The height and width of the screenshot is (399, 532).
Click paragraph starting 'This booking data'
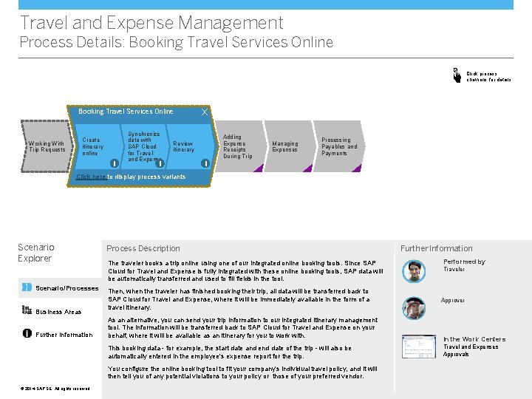[230, 352]
